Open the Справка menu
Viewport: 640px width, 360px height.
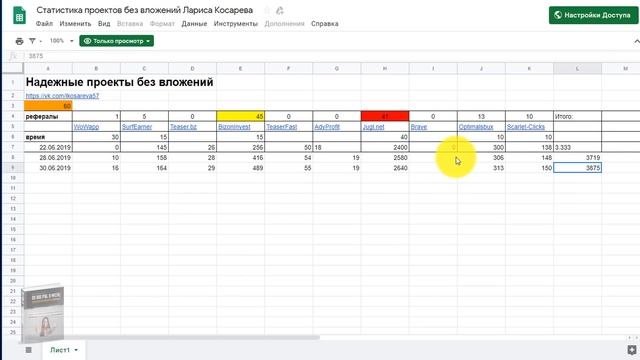324,24
